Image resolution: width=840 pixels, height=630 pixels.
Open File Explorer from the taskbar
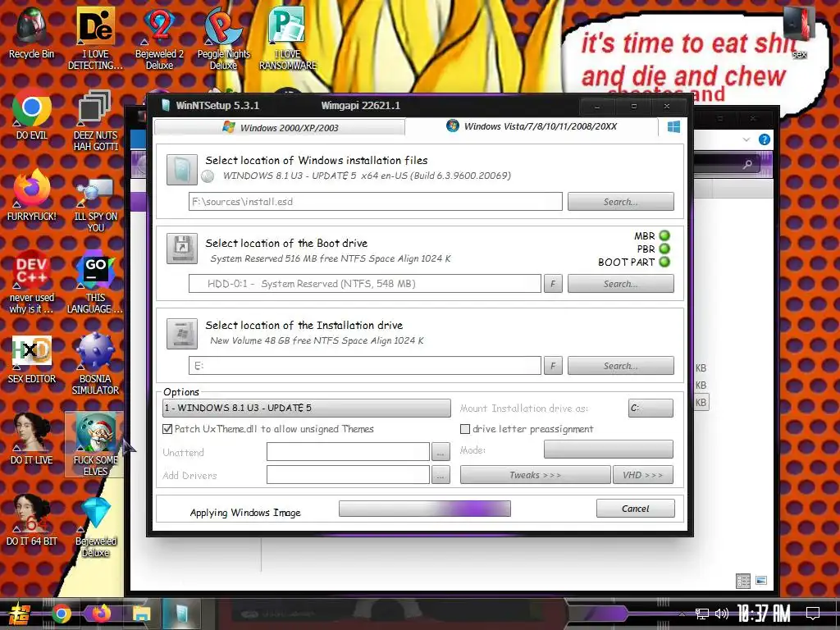click(x=142, y=614)
